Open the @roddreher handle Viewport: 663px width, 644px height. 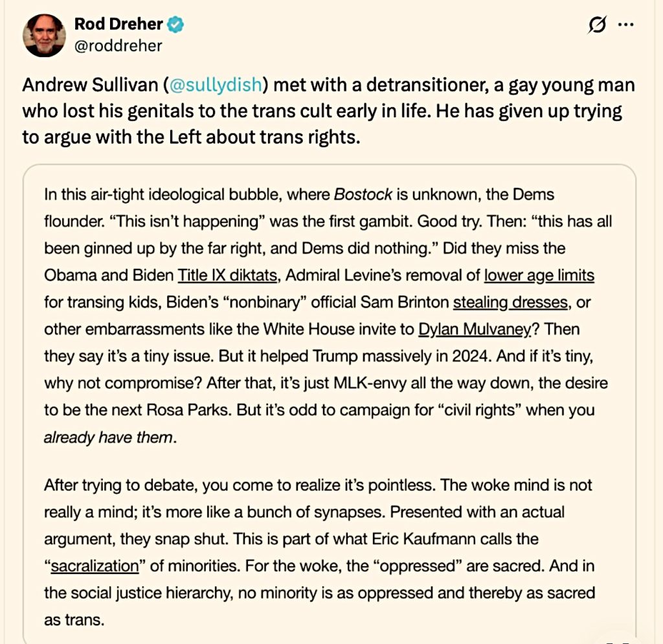click(x=118, y=46)
